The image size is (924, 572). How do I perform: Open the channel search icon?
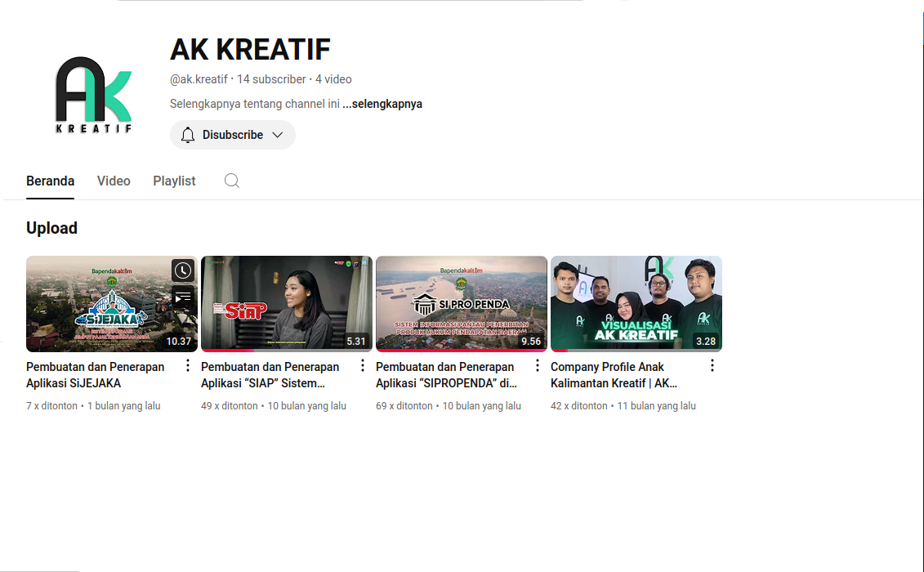click(x=231, y=181)
